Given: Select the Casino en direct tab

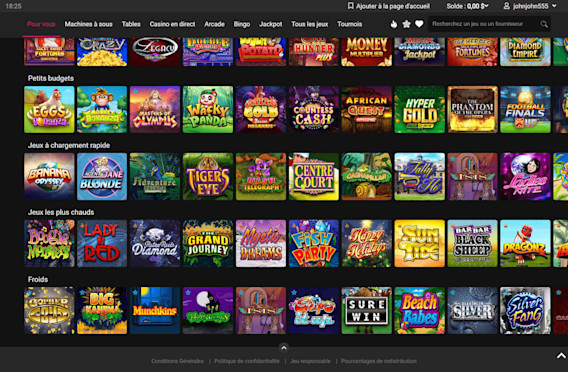Looking at the screenshot, I should tap(172, 24).
